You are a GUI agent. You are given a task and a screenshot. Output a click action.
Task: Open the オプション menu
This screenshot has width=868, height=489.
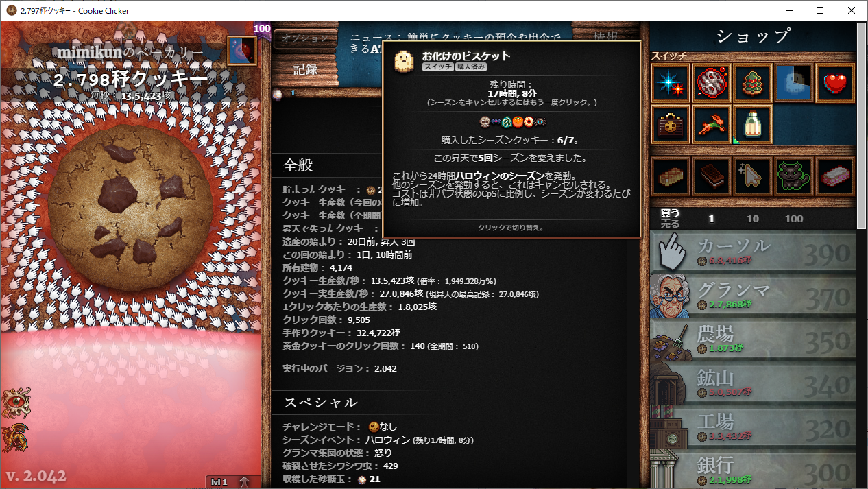(305, 38)
